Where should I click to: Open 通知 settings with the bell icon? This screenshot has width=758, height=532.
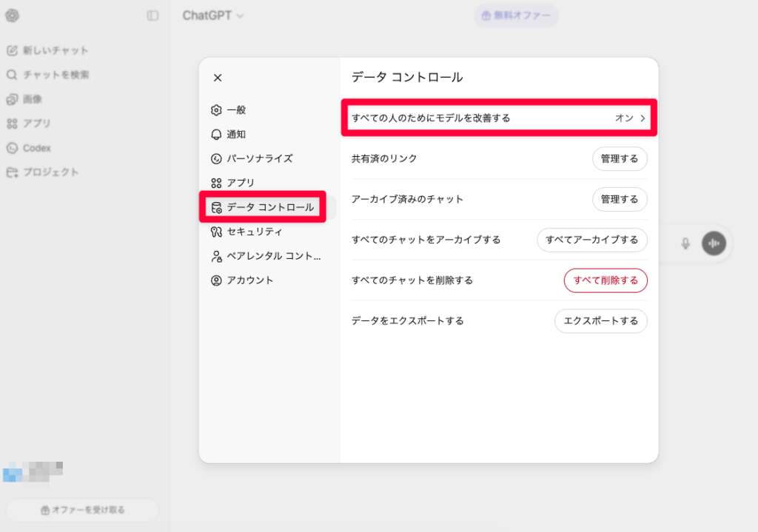[x=235, y=134]
